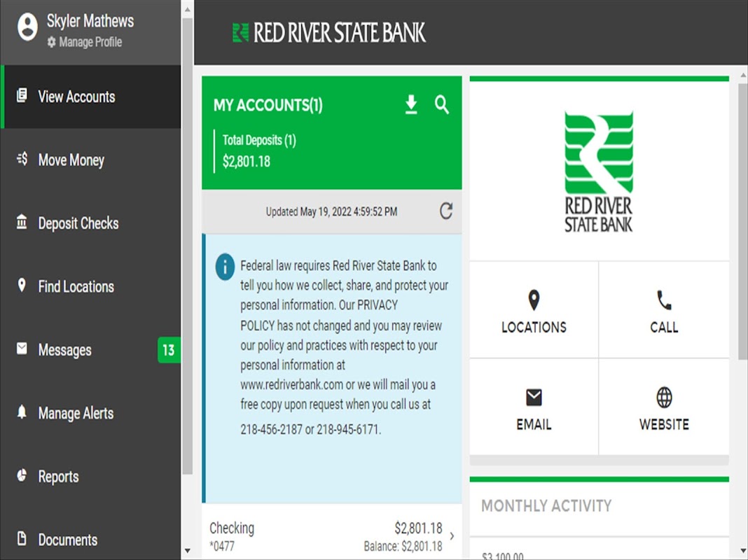Click the Reports pie chart icon
748x560 pixels.
[22, 475]
